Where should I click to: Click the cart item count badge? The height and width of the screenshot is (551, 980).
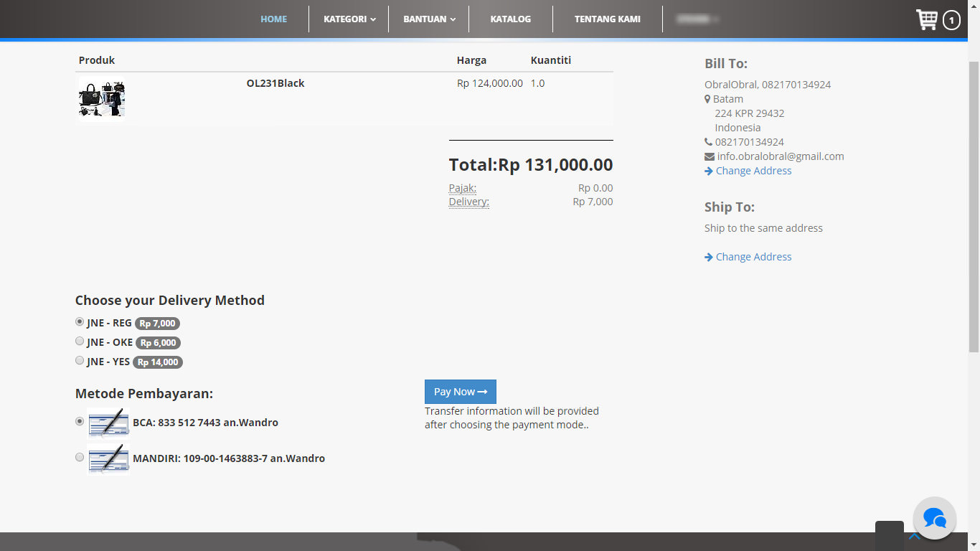pyautogui.click(x=951, y=20)
